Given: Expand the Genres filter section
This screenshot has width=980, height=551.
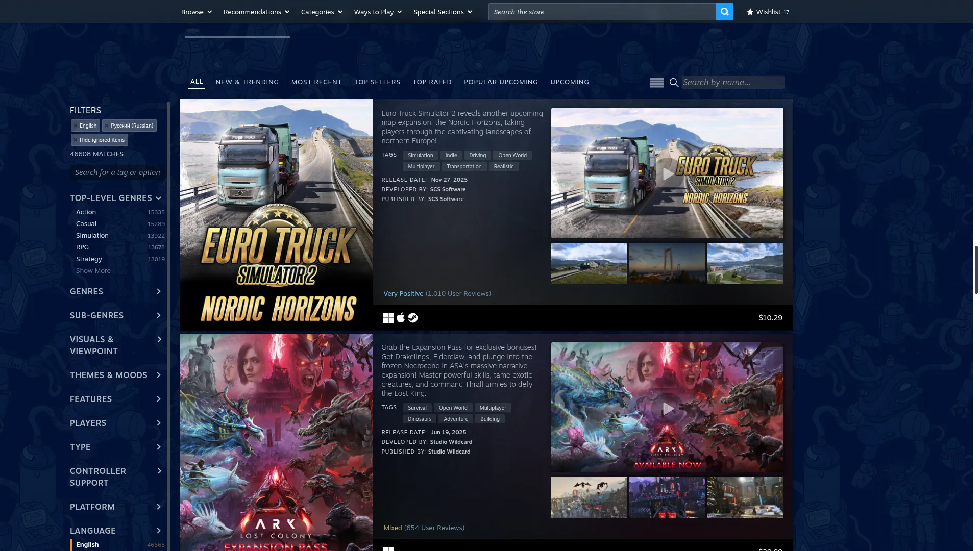Looking at the screenshot, I should pos(116,291).
